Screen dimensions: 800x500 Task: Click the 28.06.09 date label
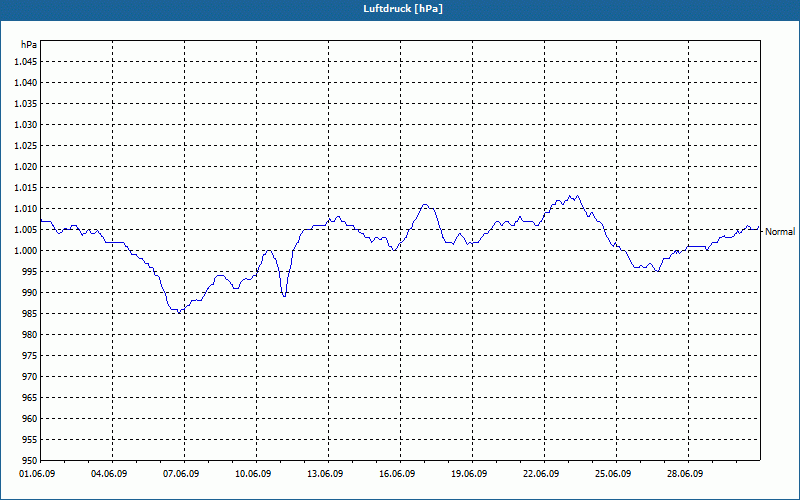pos(685,474)
